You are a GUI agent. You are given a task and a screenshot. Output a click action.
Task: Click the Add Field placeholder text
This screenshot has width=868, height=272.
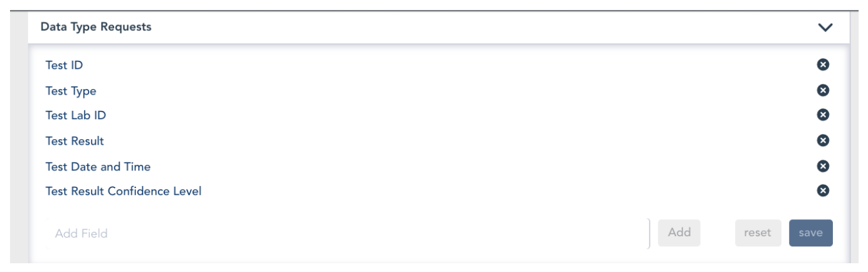pyautogui.click(x=82, y=233)
